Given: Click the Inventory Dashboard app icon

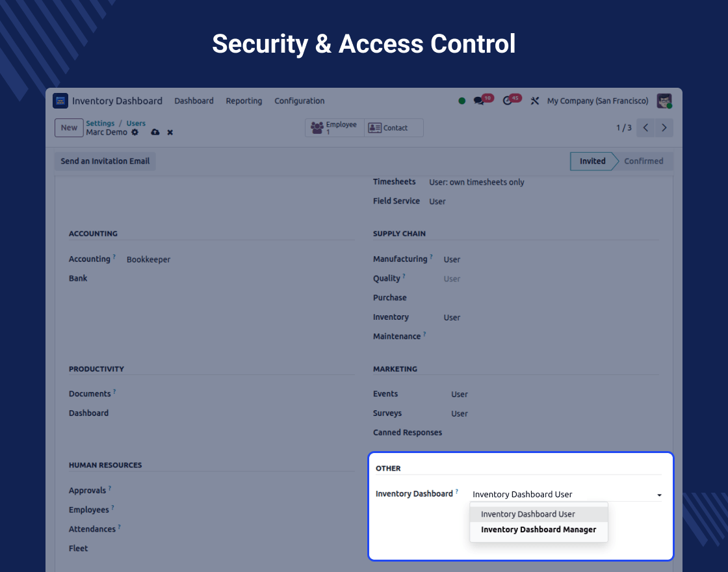Looking at the screenshot, I should (x=60, y=101).
